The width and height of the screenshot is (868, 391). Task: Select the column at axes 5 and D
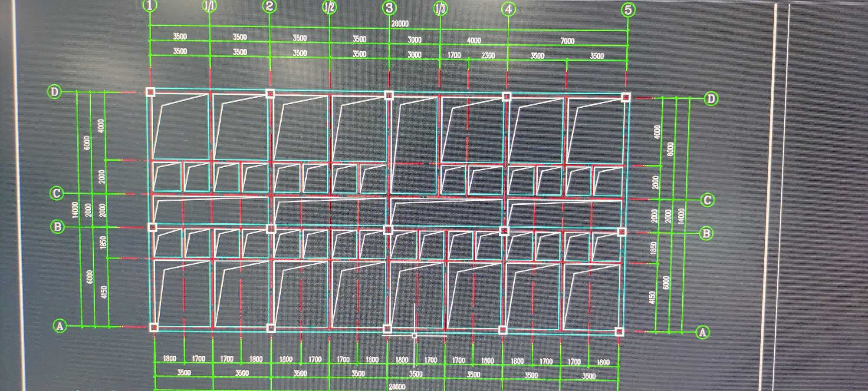point(625,98)
